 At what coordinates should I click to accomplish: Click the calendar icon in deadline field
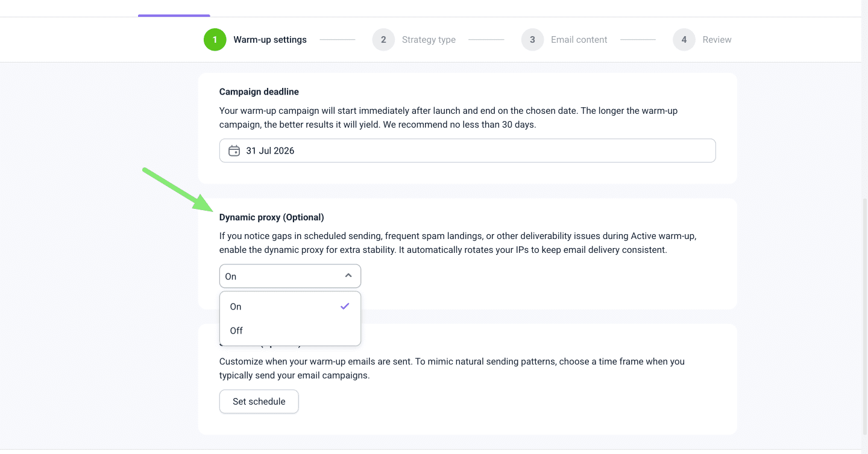[x=234, y=151]
